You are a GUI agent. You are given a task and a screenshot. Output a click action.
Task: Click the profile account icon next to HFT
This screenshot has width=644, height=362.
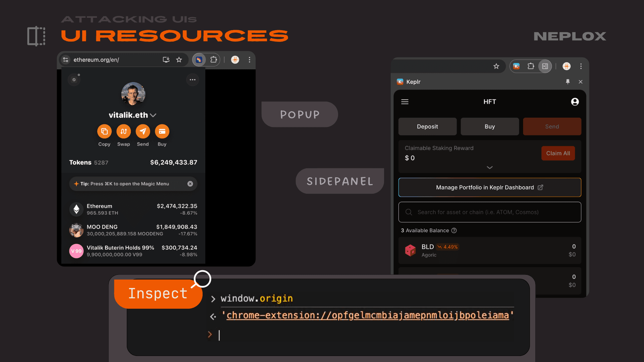pyautogui.click(x=575, y=102)
